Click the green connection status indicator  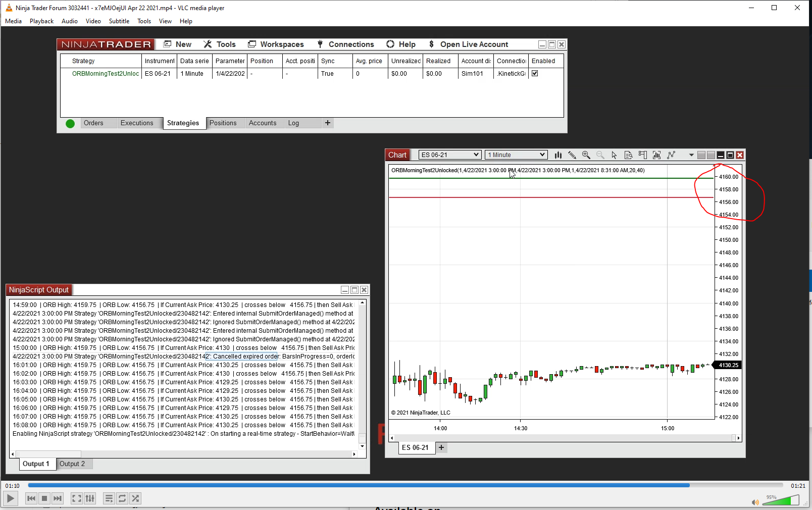(70, 124)
